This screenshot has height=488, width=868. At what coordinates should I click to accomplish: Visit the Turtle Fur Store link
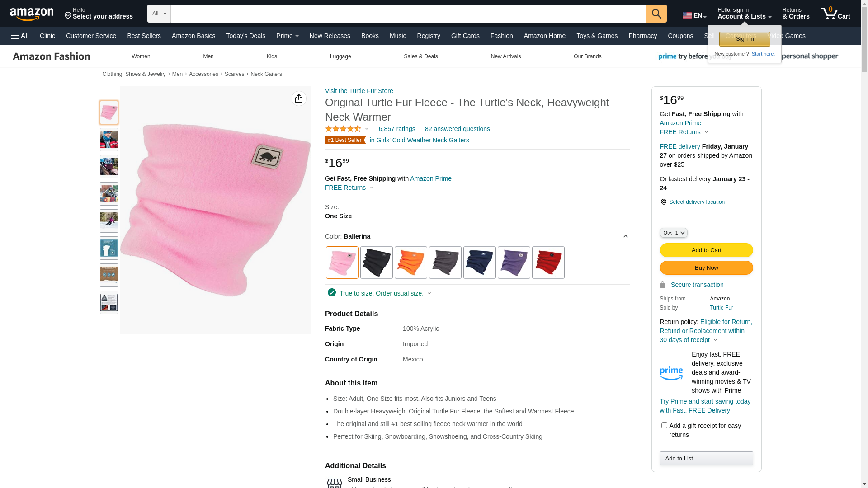click(359, 91)
